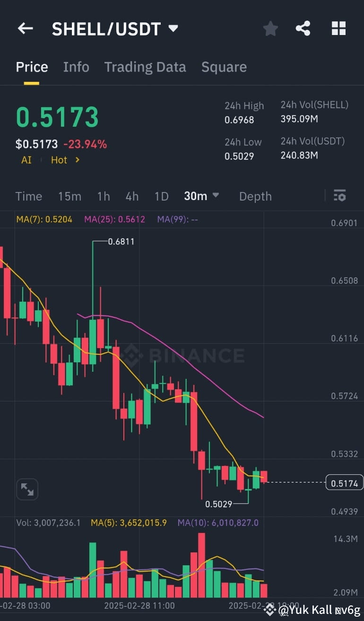
Task: Expand chart to fullscreen with arrows icon
Action: (x=27, y=490)
